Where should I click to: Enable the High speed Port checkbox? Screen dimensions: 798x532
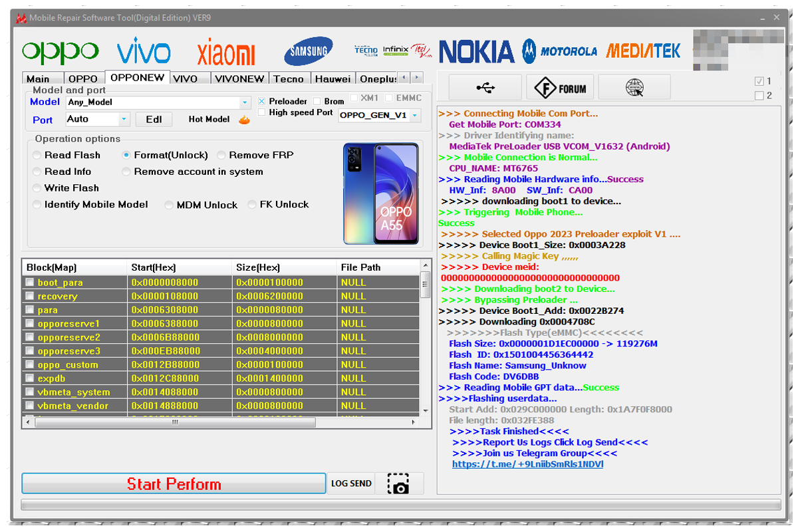tap(262, 112)
